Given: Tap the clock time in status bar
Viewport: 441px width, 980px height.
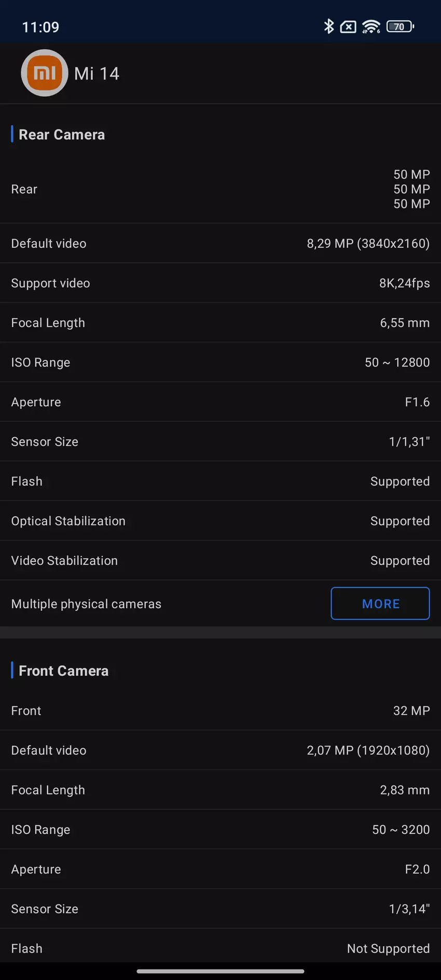Looking at the screenshot, I should (x=40, y=27).
